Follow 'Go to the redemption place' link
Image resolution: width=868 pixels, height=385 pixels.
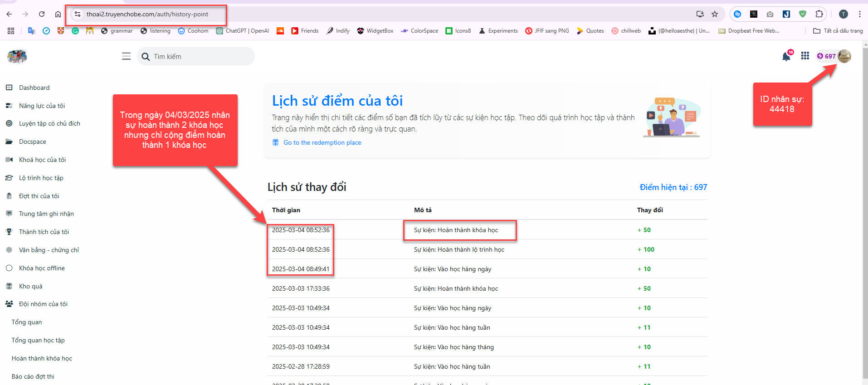(x=322, y=142)
